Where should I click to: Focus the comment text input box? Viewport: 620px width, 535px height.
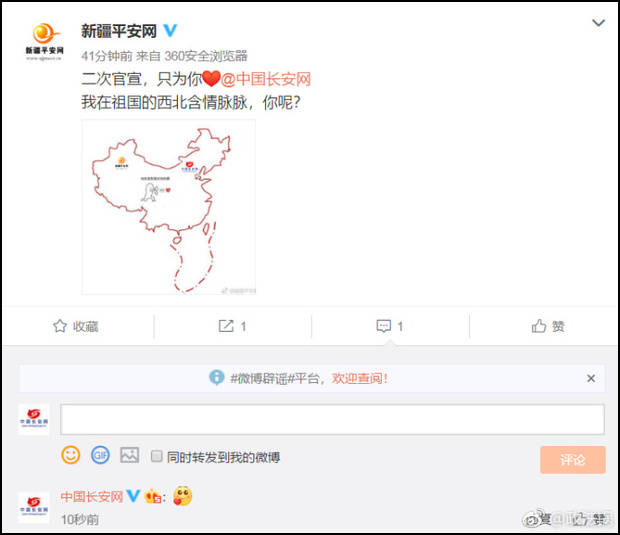332,419
